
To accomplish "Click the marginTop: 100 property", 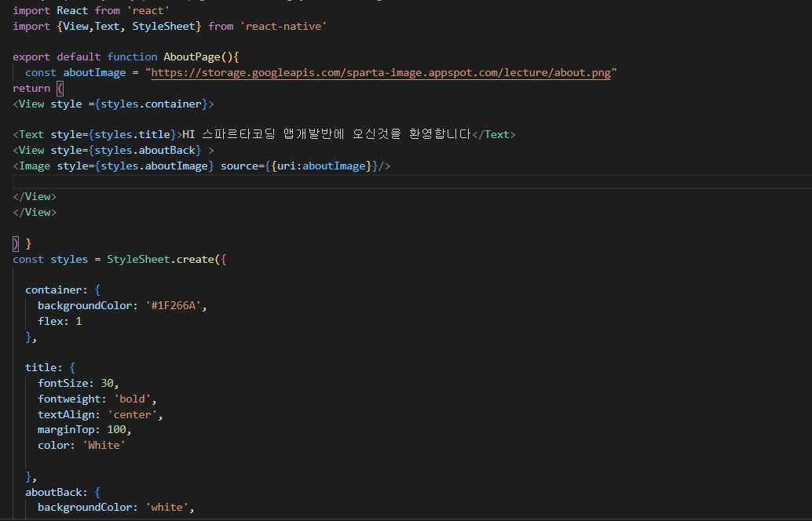I will [x=82, y=429].
